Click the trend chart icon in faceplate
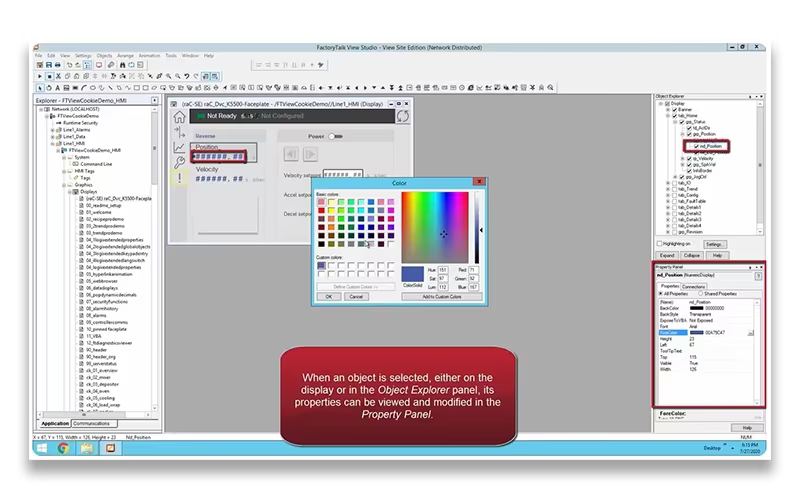The width and height of the screenshot is (800, 500). pos(179,147)
